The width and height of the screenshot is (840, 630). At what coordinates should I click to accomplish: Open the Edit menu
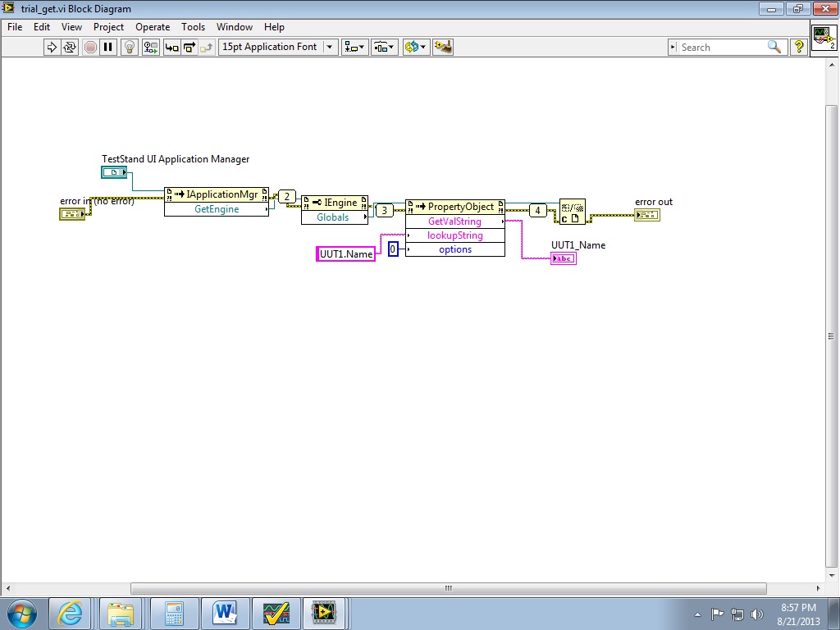pyautogui.click(x=42, y=27)
